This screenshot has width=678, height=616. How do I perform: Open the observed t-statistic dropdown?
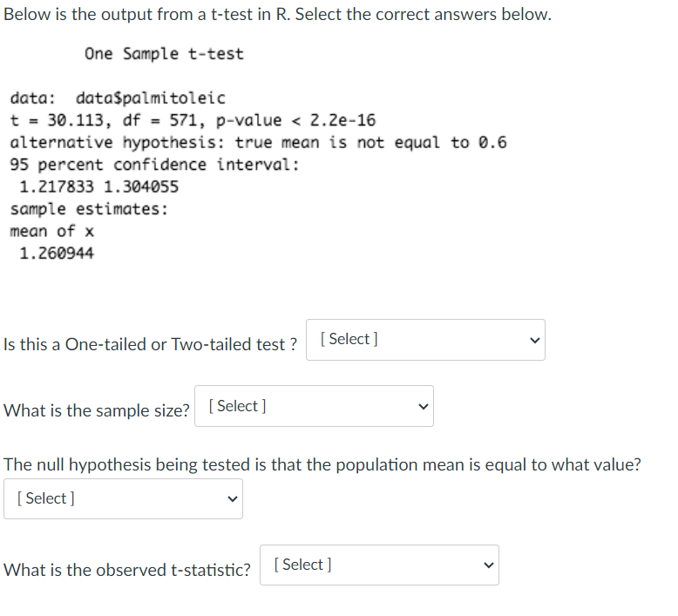(x=379, y=565)
